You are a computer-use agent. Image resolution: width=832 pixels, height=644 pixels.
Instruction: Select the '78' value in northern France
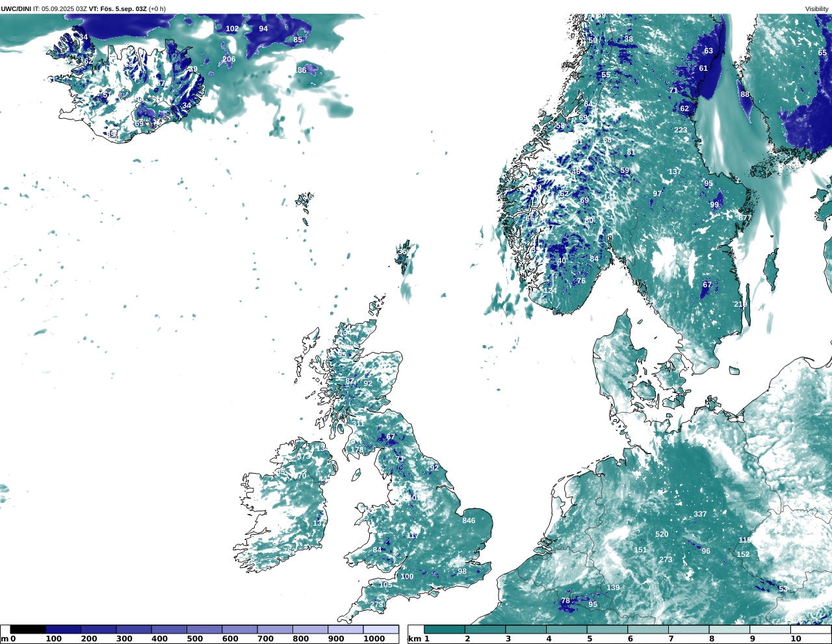point(565,601)
